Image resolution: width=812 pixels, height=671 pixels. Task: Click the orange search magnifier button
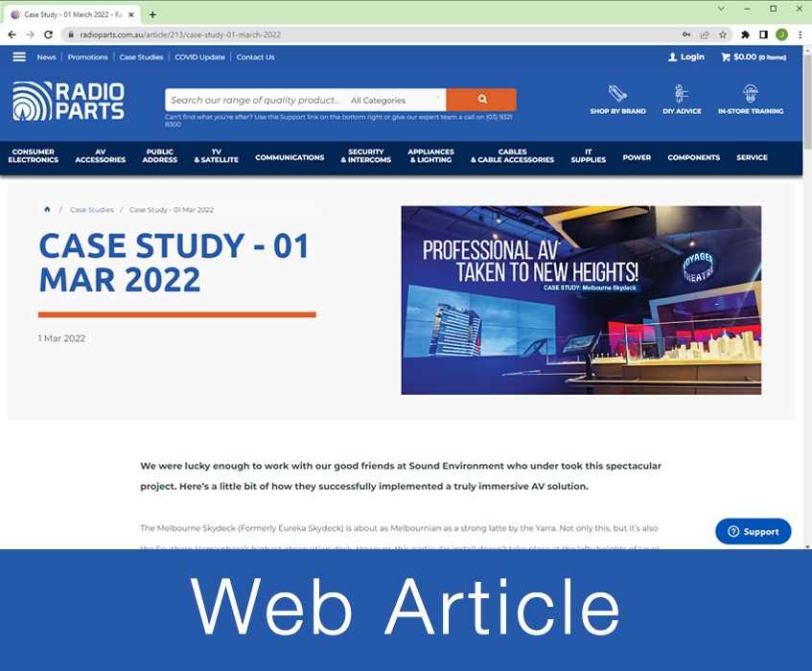pyautogui.click(x=481, y=100)
